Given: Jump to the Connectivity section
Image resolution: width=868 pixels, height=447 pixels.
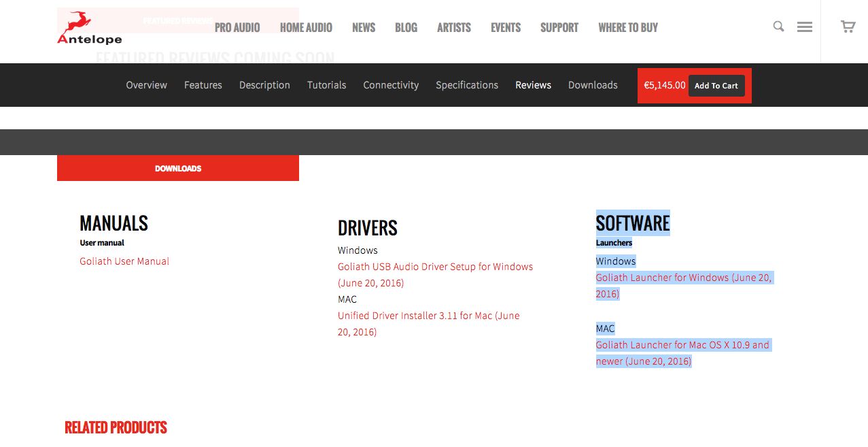Looking at the screenshot, I should click(x=391, y=85).
